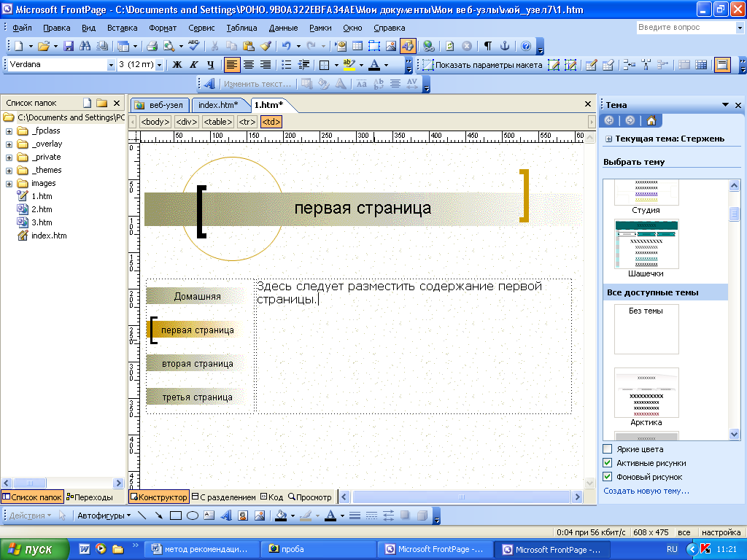This screenshot has width=747, height=560.
Task: Switch to the Просмотр view
Action: coord(309,497)
